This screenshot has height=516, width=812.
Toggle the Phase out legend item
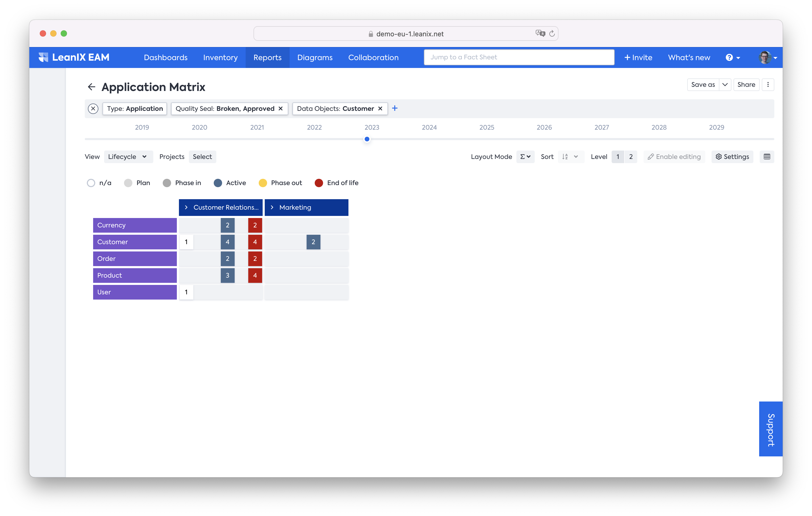[x=263, y=183]
